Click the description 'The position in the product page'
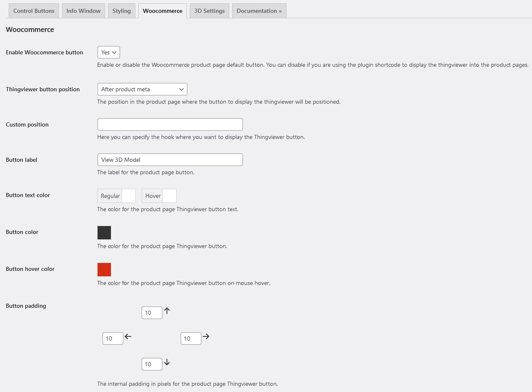The image size is (532, 392). point(219,102)
